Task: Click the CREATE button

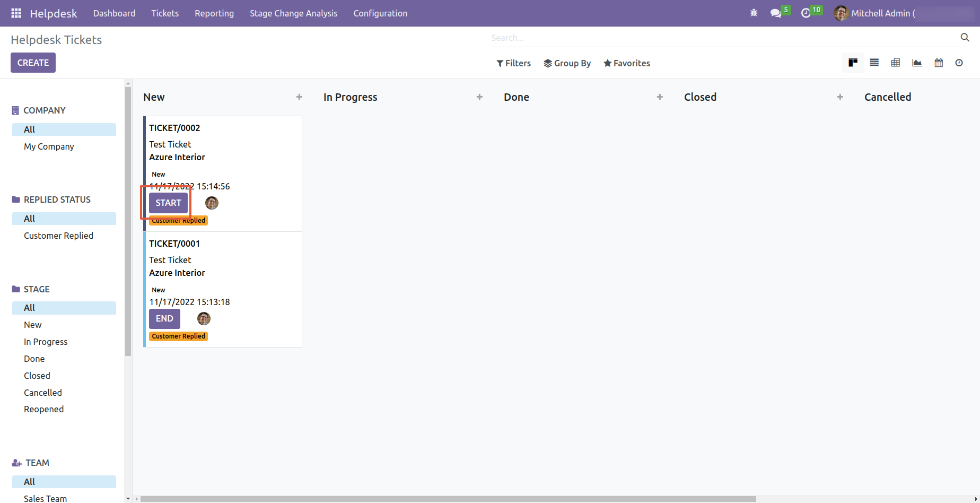Action: pos(33,63)
